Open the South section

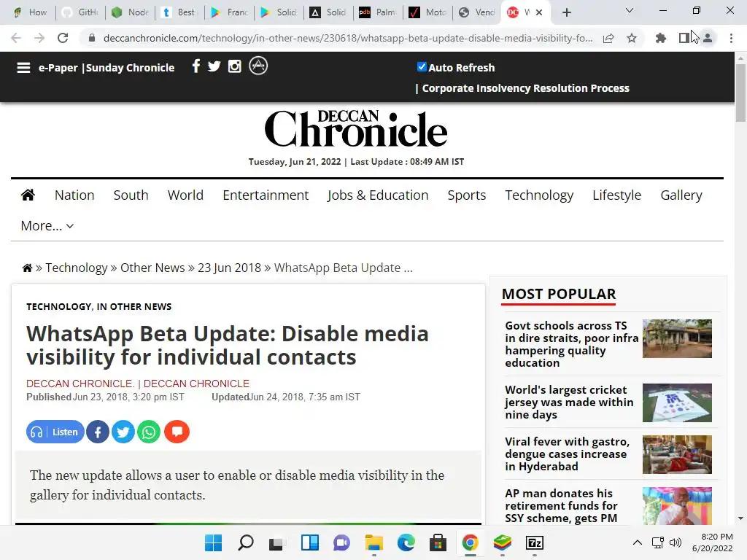pyautogui.click(x=131, y=195)
